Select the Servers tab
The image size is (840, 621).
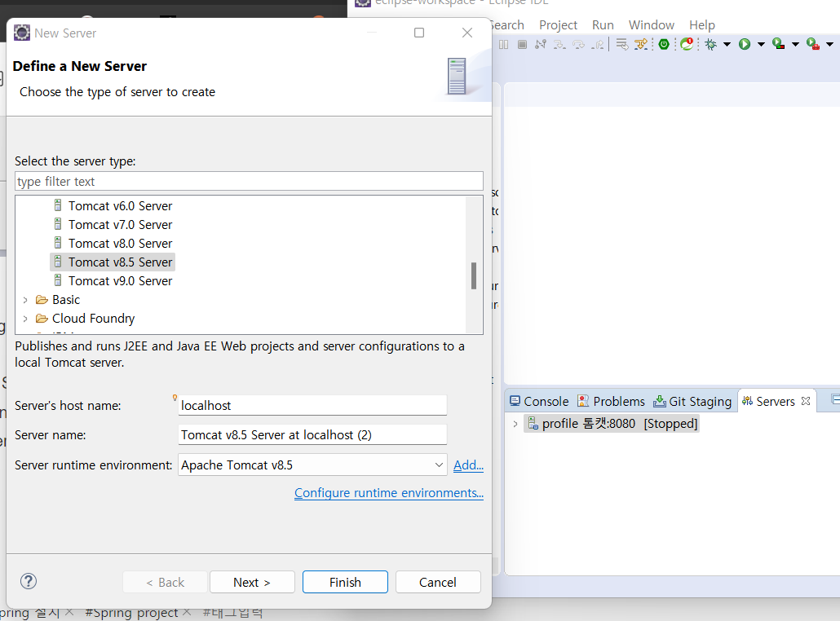click(775, 402)
